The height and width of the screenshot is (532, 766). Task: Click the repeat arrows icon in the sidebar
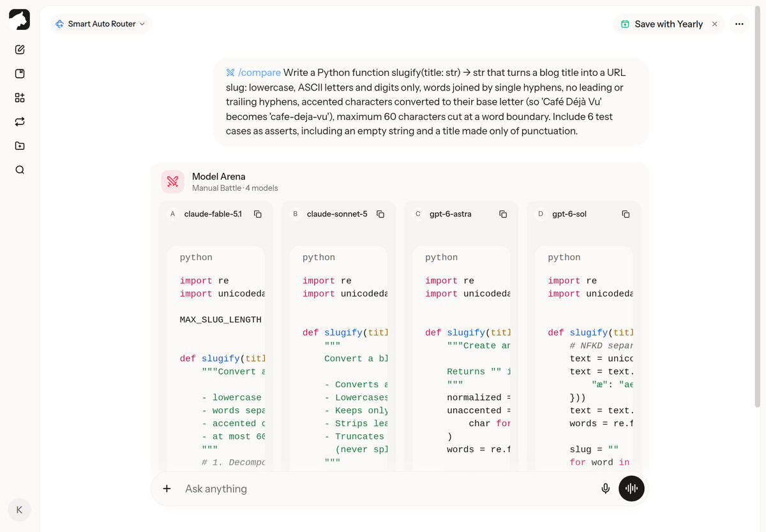(x=20, y=122)
